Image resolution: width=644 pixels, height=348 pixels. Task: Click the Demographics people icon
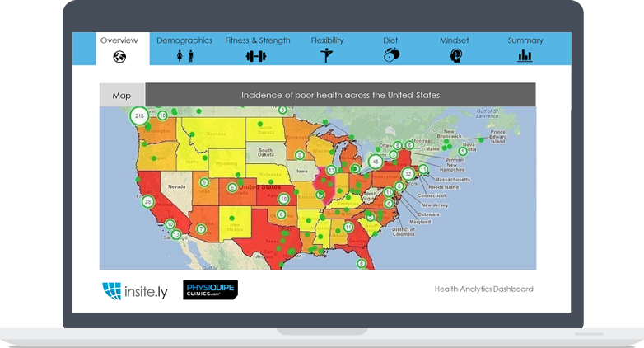184,56
